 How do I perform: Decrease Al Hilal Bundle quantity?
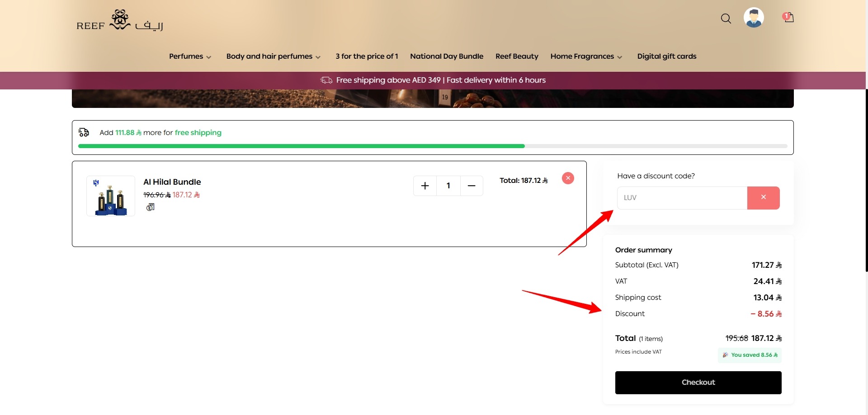472,186
